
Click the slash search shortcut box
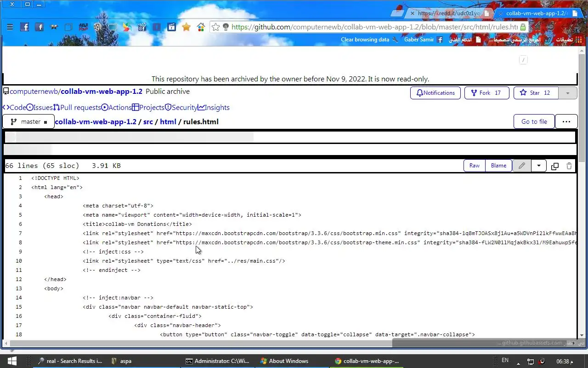click(x=523, y=60)
